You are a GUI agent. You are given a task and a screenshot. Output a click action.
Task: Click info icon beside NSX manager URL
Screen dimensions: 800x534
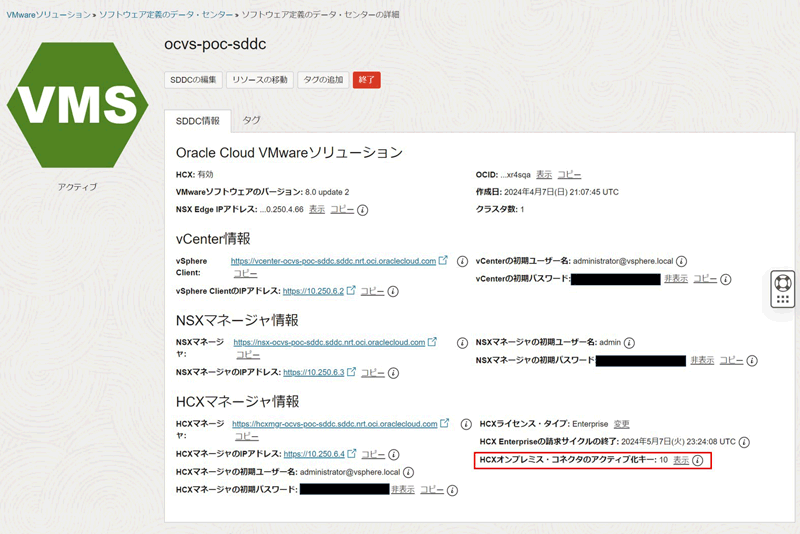tap(462, 343)
